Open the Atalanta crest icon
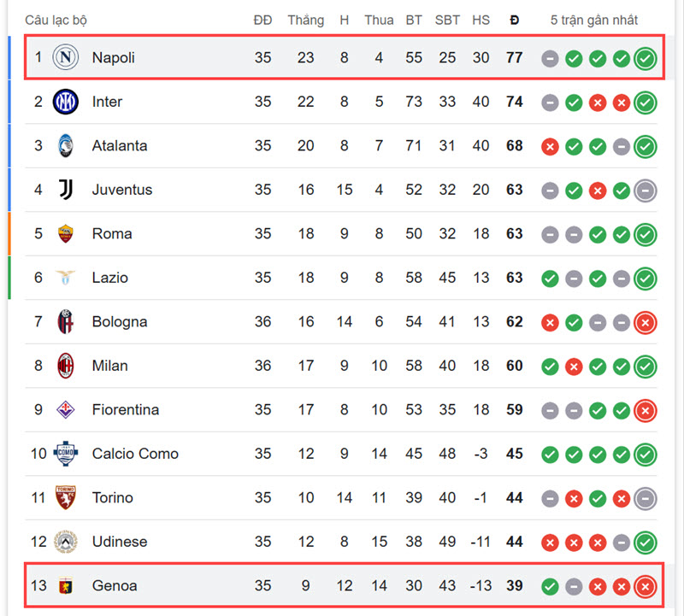Image resolution: width=684 pixels, height=616 pixels. click(66, 145)
